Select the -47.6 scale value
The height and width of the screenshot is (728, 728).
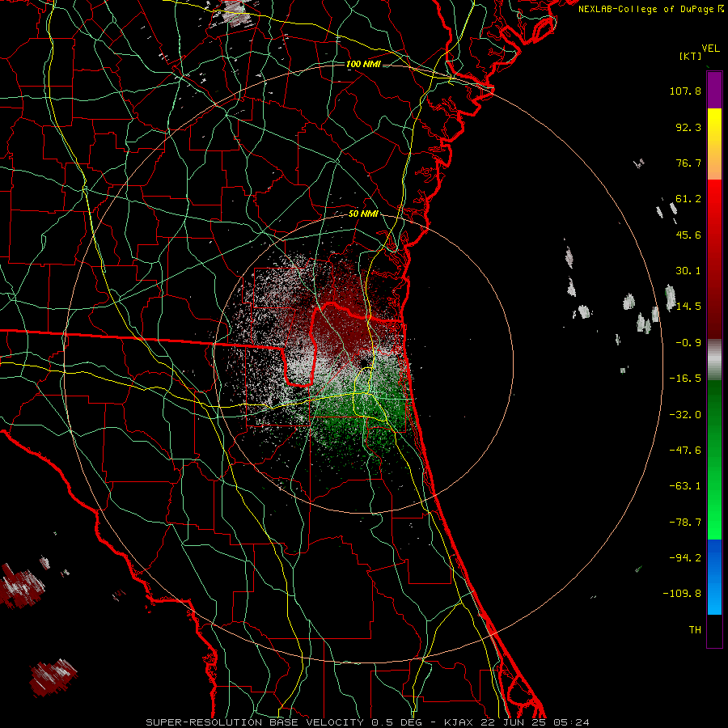685,451
